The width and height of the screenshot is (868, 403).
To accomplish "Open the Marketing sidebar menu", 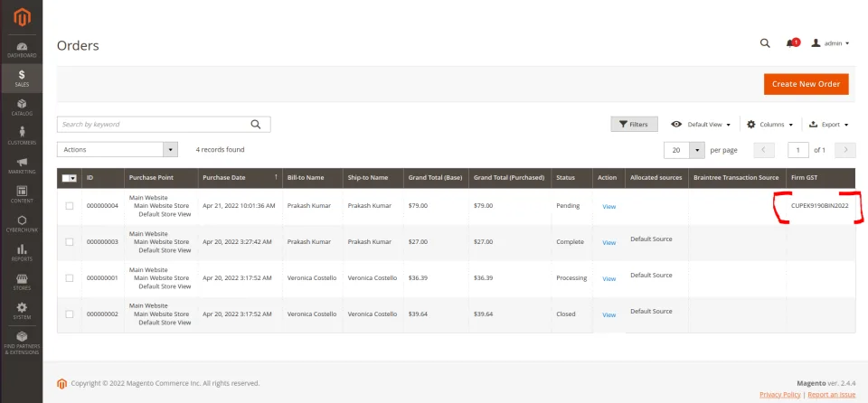I will (x=22, y=165).
